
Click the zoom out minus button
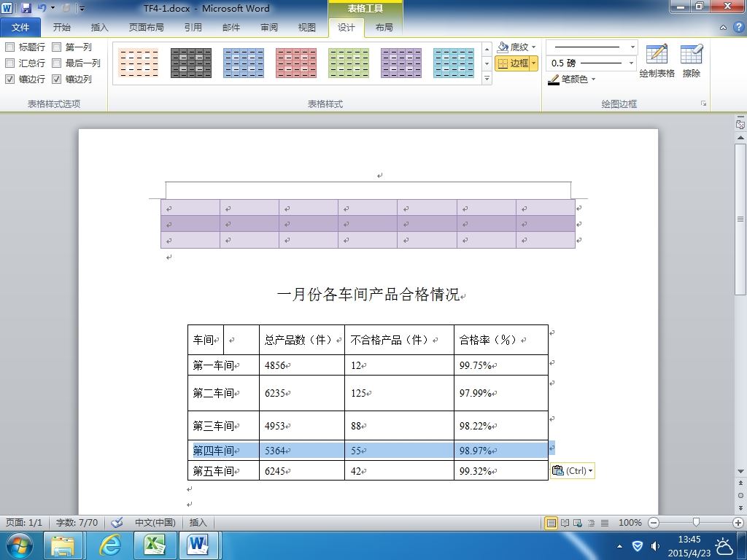654,523
